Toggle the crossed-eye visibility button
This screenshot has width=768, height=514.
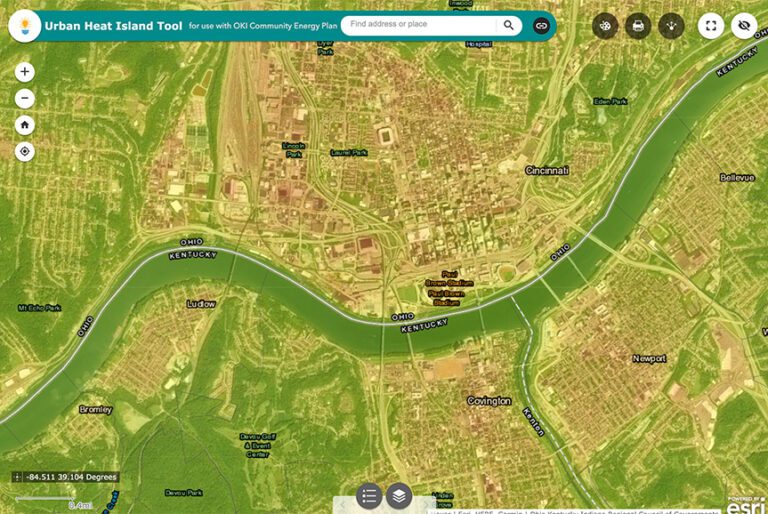(744, 26)
